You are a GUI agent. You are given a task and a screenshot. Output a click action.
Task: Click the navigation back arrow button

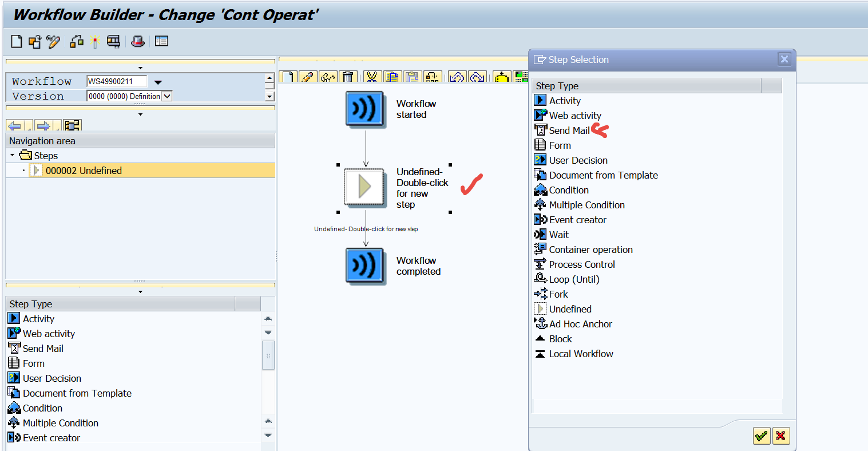15,125
